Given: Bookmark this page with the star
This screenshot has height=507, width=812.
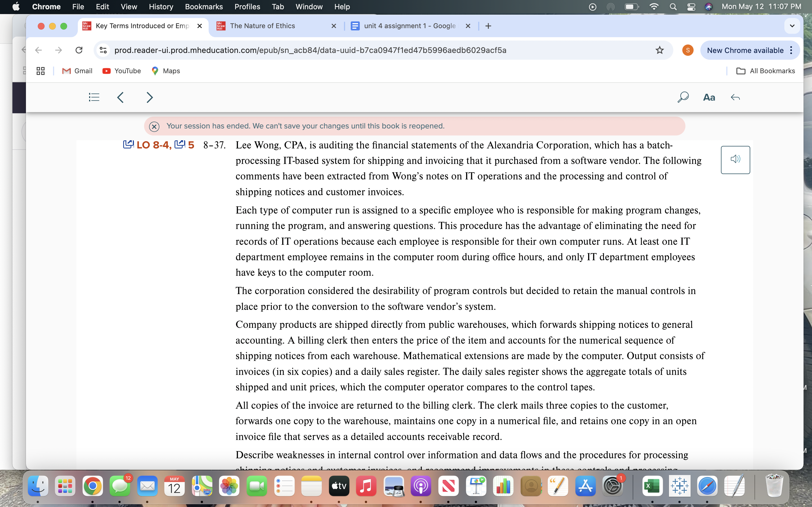Looking at the screenshot, I should tap(659, 50).
